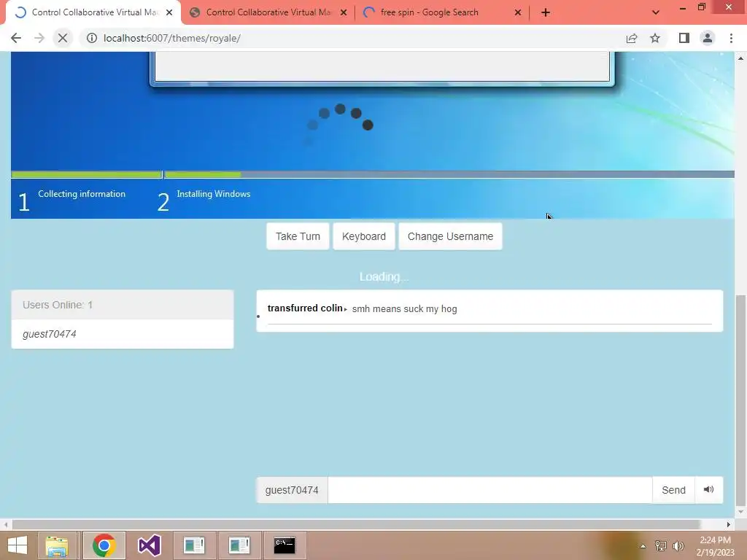Click the chat message input field

coord(489,490)
